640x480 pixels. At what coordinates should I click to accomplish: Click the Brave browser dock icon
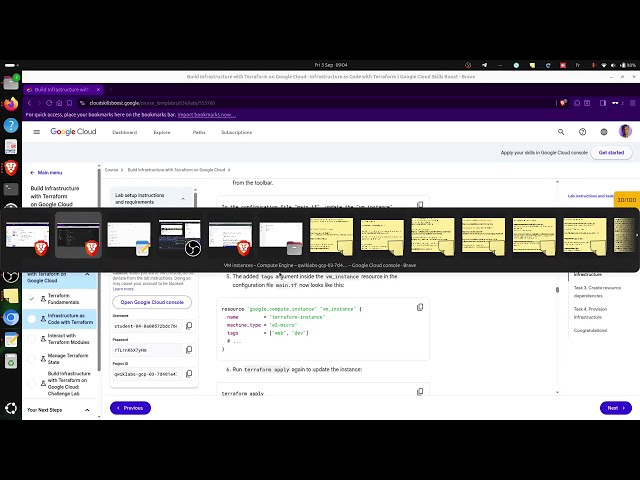(11, 168)
